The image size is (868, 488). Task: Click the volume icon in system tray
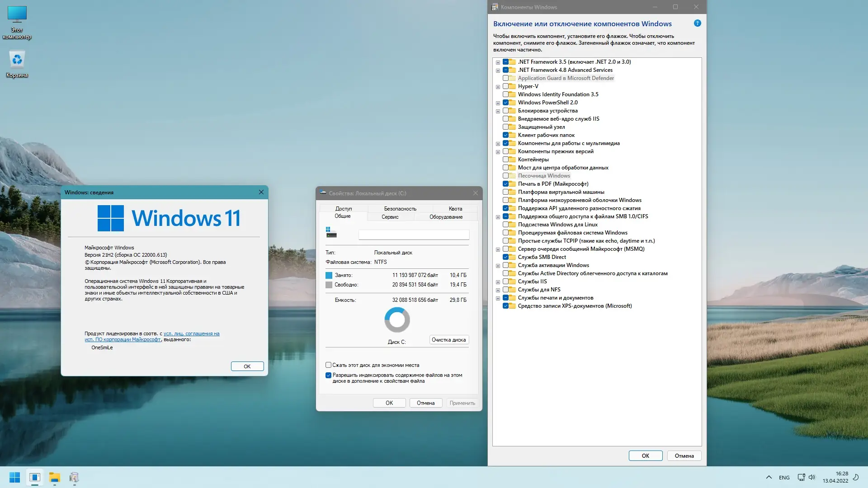pos(812,477)
